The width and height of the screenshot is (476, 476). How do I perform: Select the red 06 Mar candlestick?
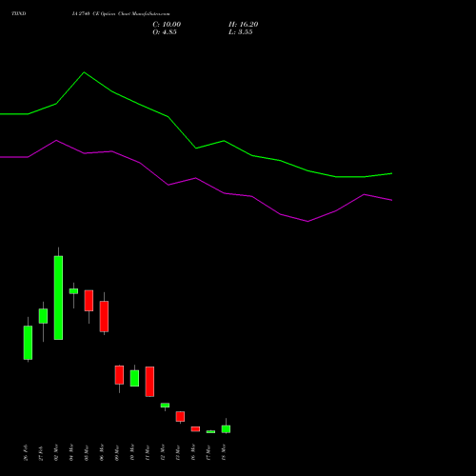coord(104,316)
